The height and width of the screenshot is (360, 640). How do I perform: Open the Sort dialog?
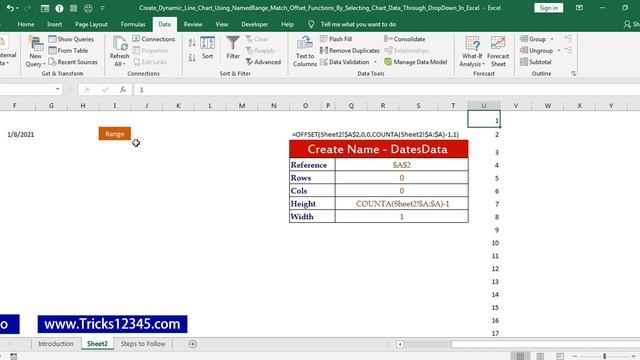[207, 48]
